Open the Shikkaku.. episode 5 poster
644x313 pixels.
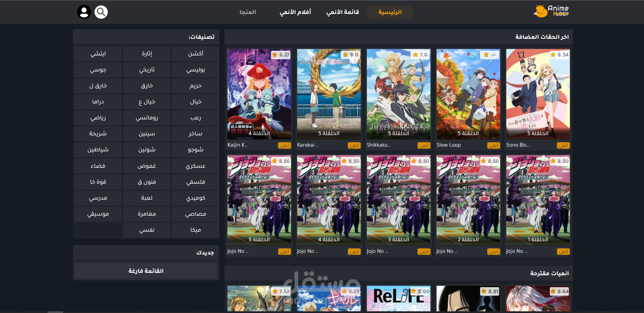pos(399,94)
